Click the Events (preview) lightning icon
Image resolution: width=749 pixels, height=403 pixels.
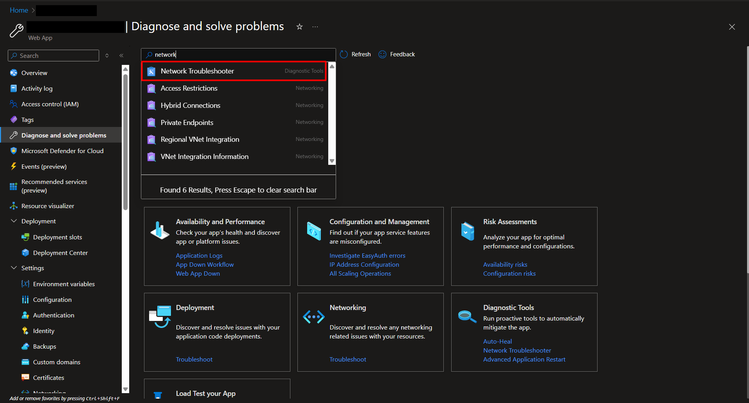coord(13,166)
